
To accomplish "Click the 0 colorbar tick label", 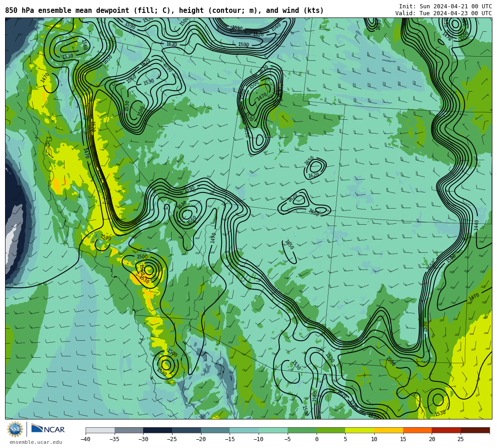I will click(x=317, y=439).
